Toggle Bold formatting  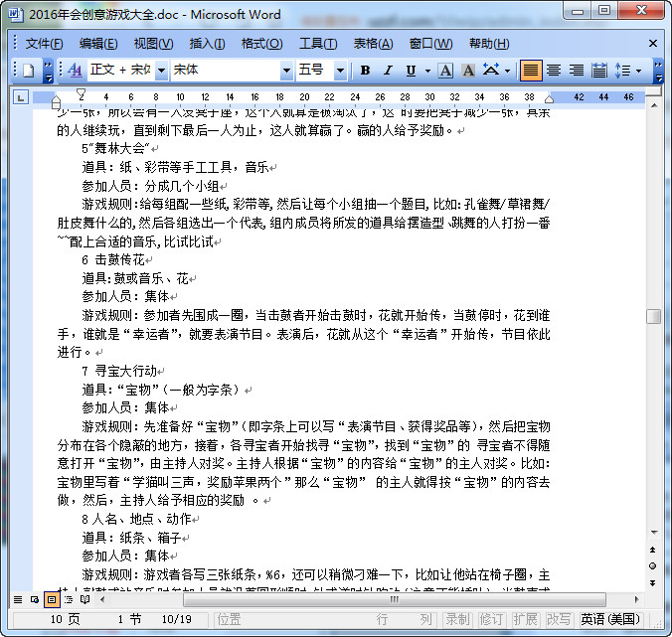[x=365, y=71]
